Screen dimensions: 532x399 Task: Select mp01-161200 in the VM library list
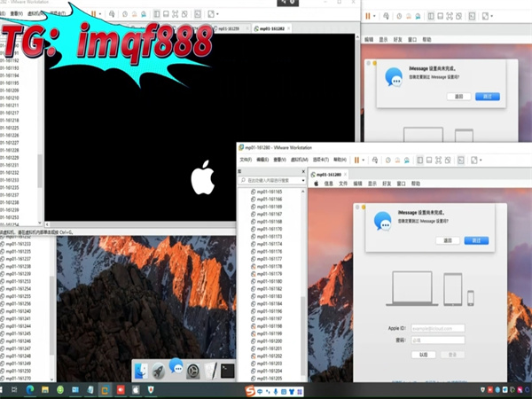tap(270, 340)
